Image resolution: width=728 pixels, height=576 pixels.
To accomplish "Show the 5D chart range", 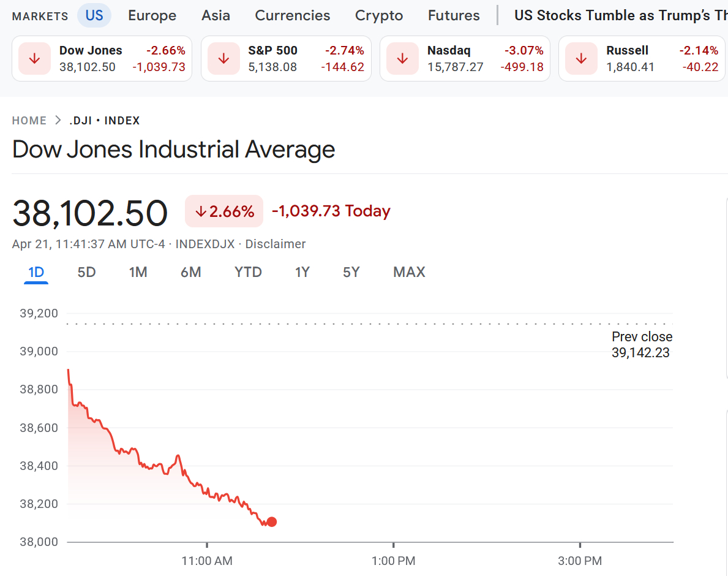I will click(87, 272).
